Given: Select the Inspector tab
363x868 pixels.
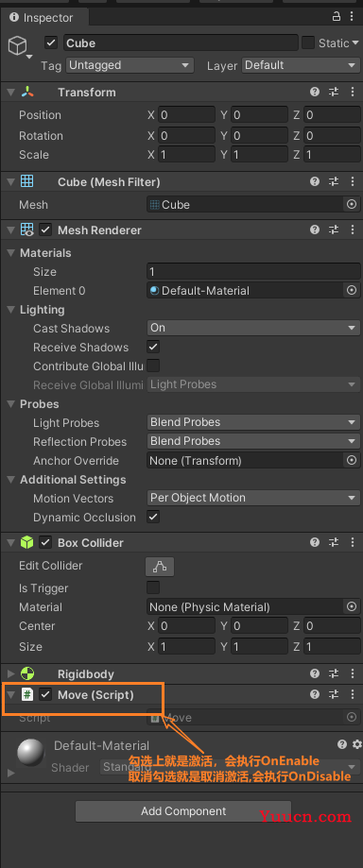Looking at the screenshot, I should pyautogui.click(x=43, y=18).
